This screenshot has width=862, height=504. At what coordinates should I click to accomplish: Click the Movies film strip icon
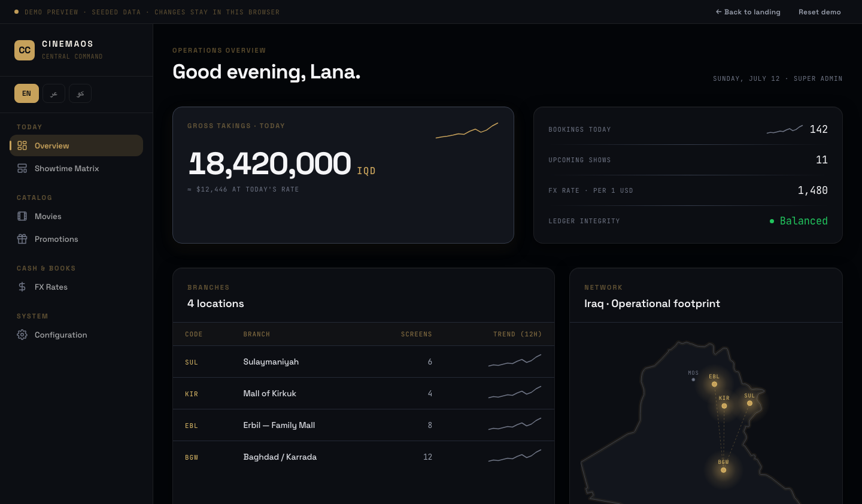pyautogui.click(x=22, y=216)
